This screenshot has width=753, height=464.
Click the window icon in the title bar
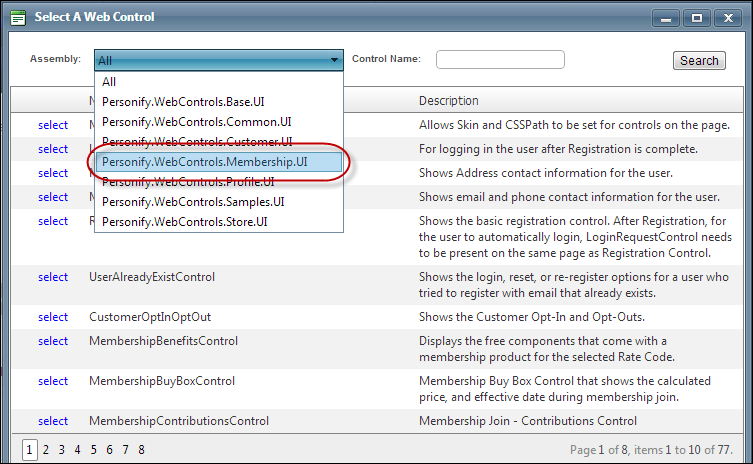tap(18, 18)
